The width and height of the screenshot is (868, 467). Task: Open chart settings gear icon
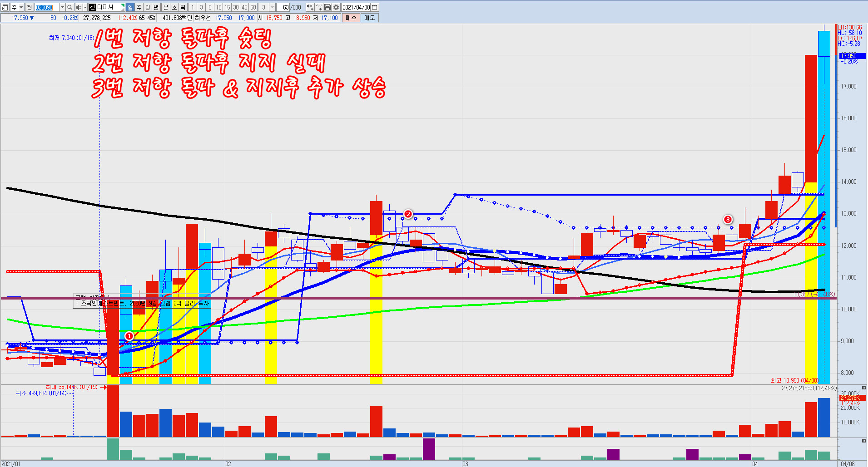tap(336, 7)
